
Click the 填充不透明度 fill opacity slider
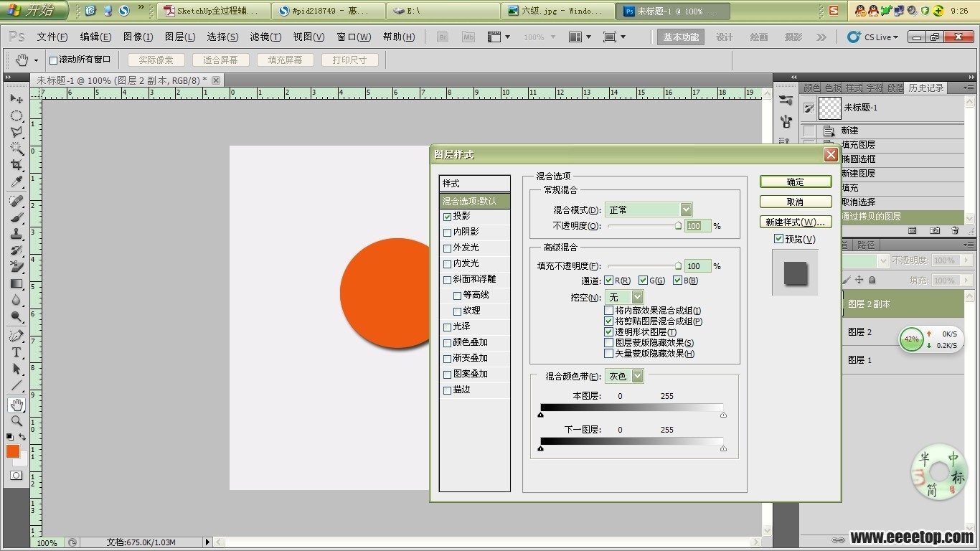click(644, 265)
